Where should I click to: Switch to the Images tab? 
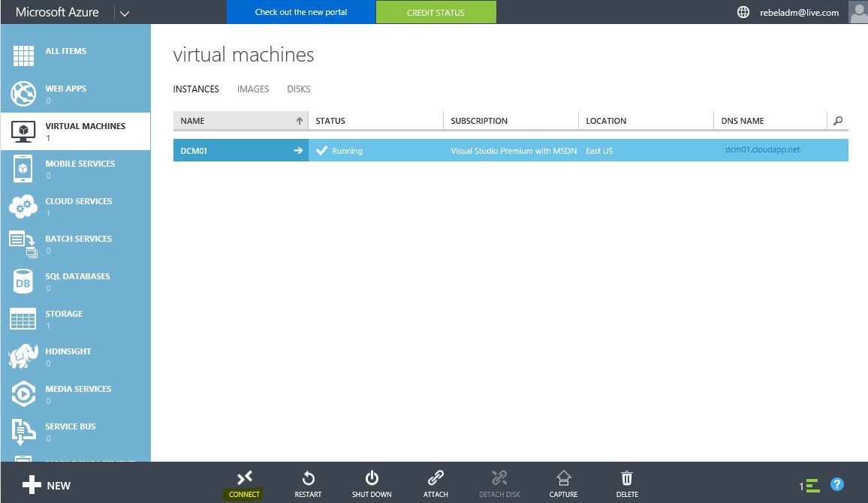(253, 89)
